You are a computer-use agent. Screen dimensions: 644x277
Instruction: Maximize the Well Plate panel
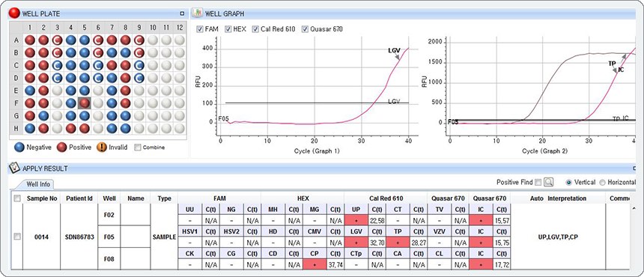tap(182, 13)
